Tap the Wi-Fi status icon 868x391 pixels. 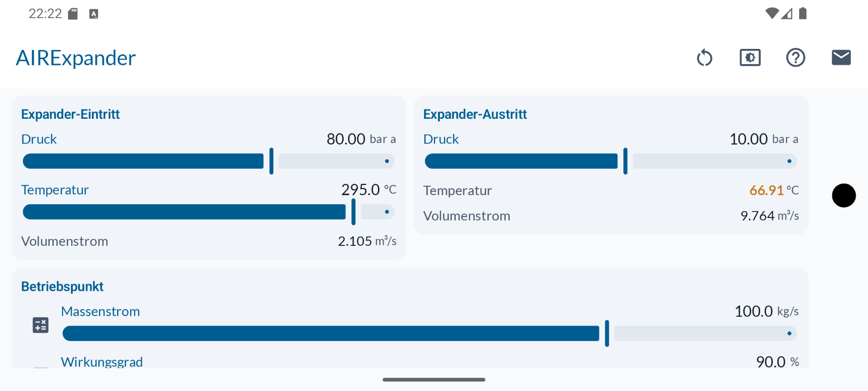pyautogui.click(x=772, y=13)
